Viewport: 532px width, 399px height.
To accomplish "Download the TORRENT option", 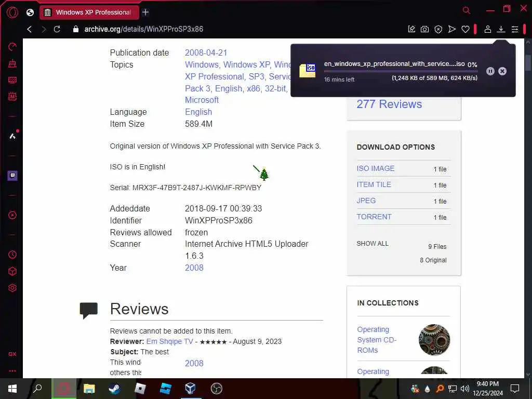I will tap(374, 217).
